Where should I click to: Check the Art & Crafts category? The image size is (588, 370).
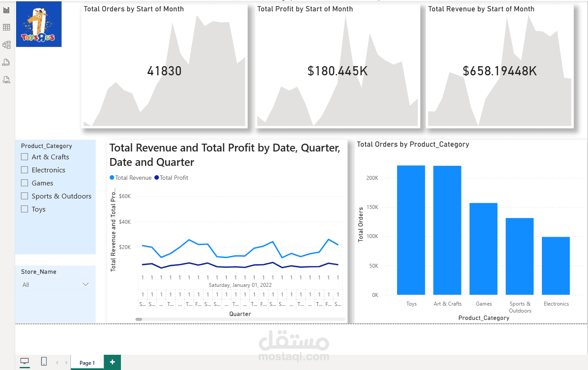25,157
